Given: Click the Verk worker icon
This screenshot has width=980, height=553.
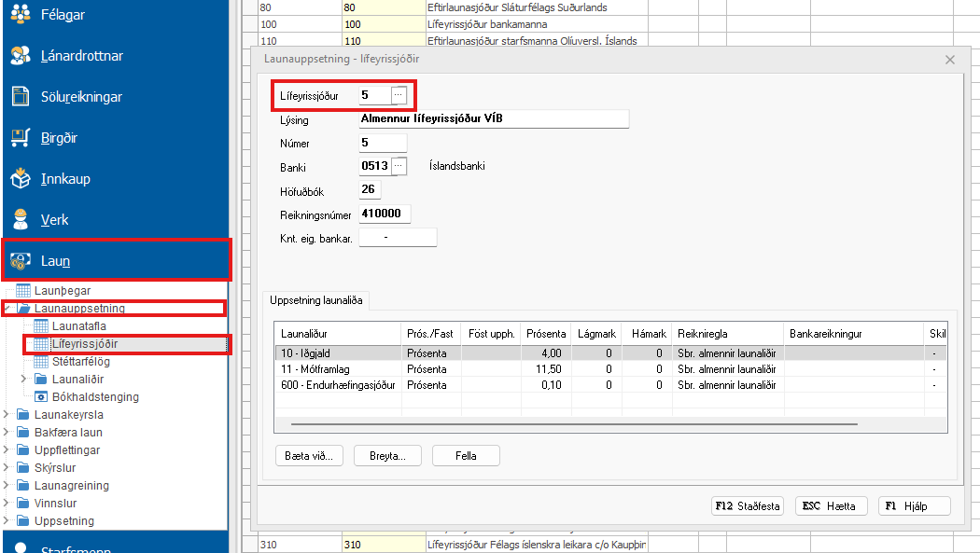Looking at the screenshot, I should [21, 220].
